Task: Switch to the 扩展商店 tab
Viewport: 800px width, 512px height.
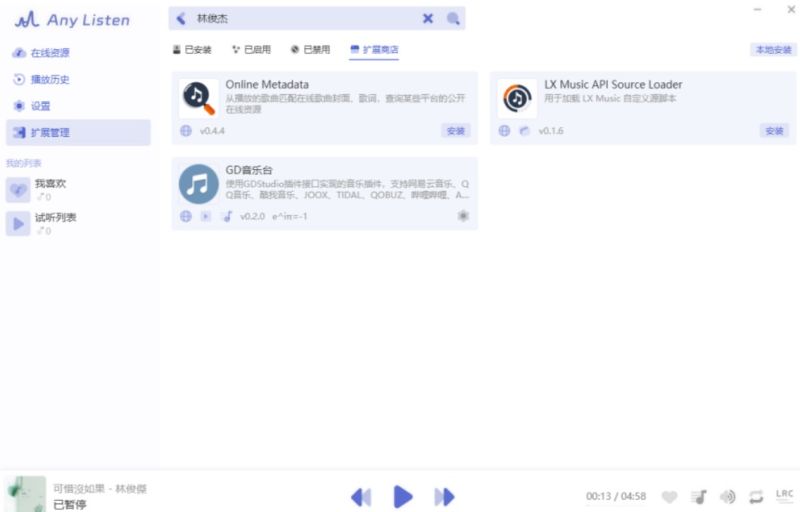Action: pos(374,49)
